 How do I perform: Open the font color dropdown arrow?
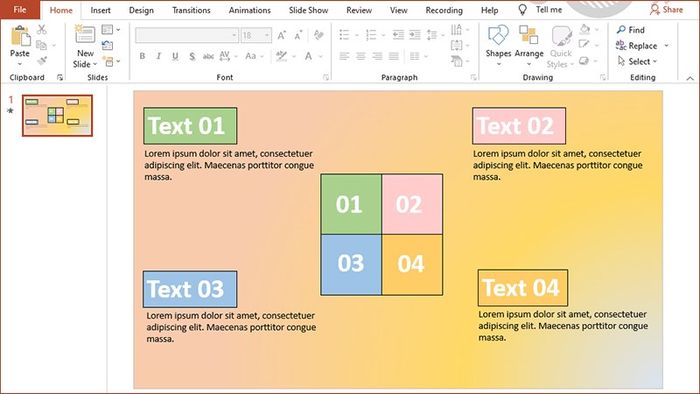coord(321,56)
